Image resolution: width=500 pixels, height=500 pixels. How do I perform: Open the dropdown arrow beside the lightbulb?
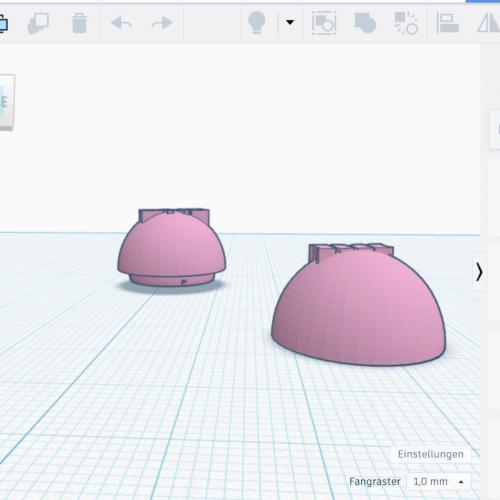point(290,22)
